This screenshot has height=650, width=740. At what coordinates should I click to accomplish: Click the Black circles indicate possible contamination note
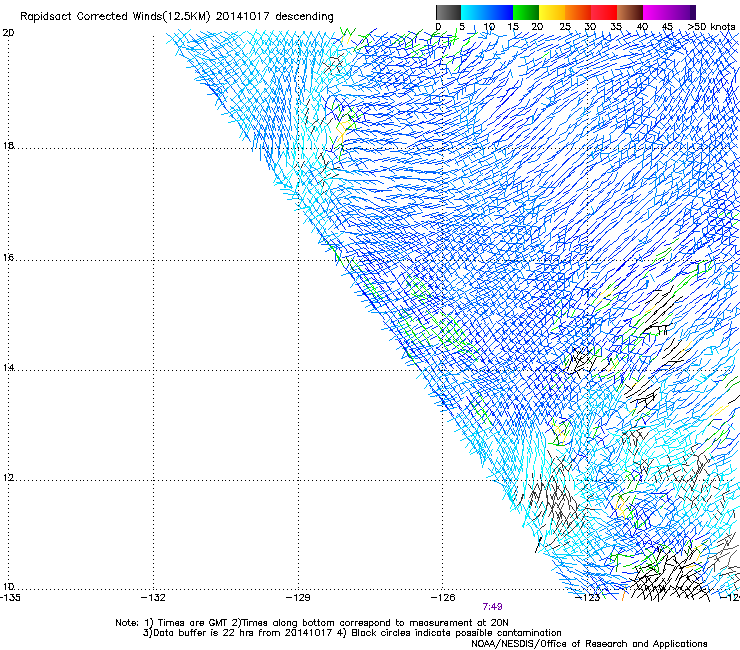point(450,633)
